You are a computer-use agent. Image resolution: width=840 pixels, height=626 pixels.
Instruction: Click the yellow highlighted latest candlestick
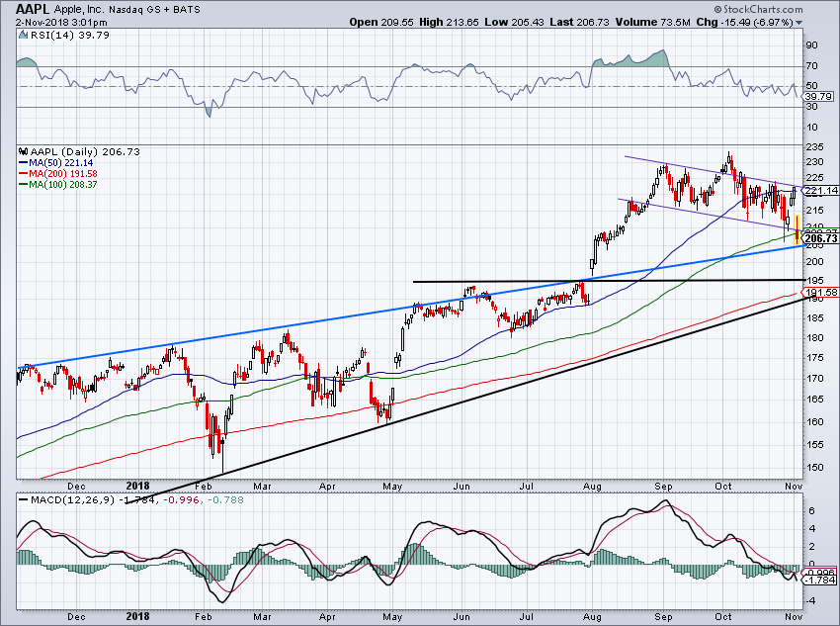(798, 229)
